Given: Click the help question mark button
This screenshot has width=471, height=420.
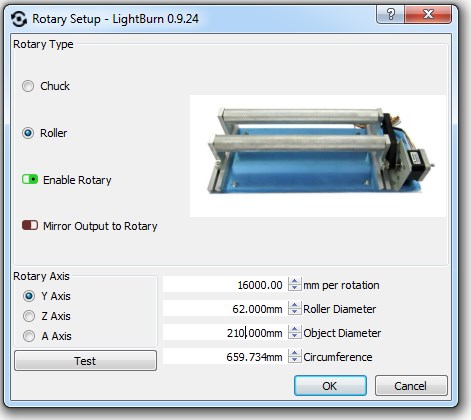Looking at the screenshot, I should click(390, 14).
